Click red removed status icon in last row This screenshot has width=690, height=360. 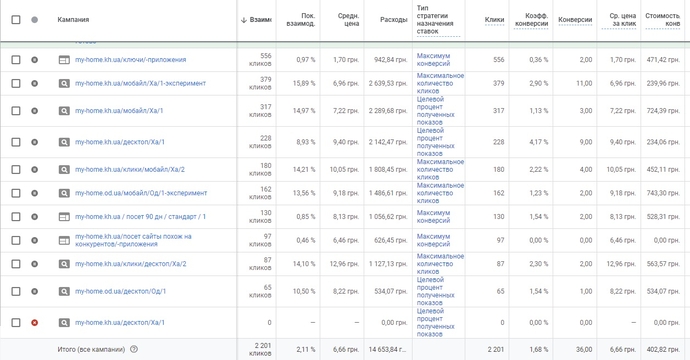pyautogui.click(x=34, y=323)
